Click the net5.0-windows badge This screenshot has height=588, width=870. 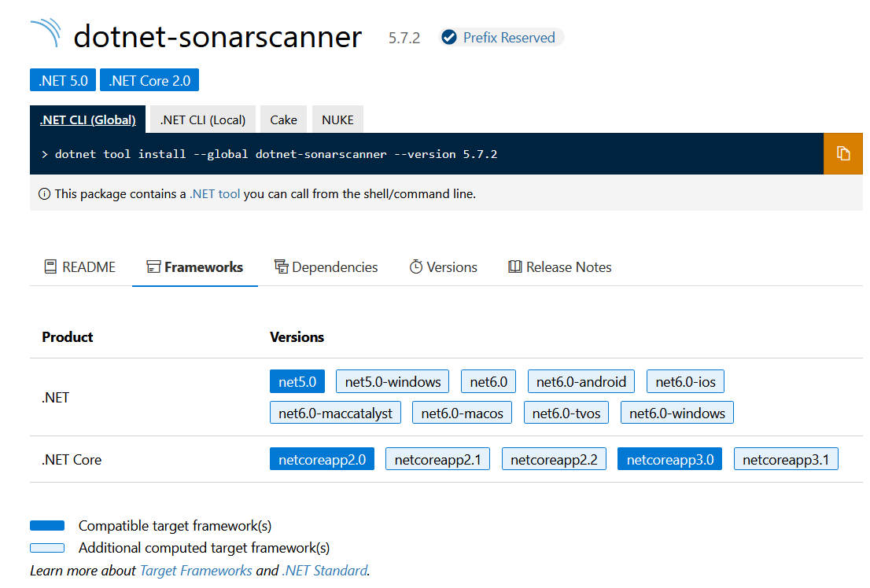[393, 381]
